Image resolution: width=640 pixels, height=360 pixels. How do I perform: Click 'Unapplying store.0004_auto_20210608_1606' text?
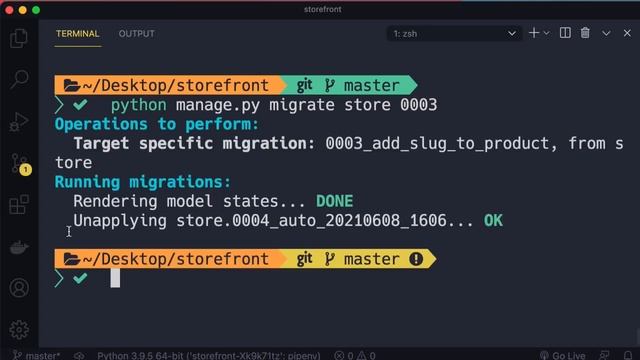[260, 220]
